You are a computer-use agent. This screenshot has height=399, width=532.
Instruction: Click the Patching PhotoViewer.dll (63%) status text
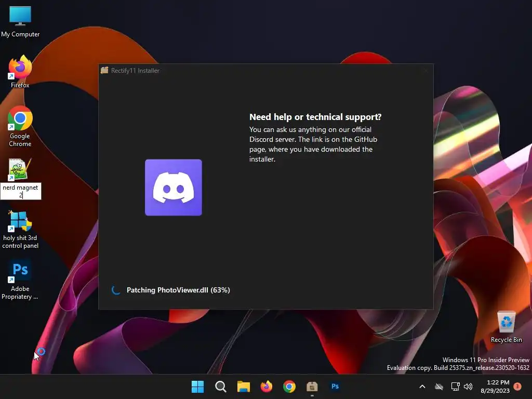(178, 290)
